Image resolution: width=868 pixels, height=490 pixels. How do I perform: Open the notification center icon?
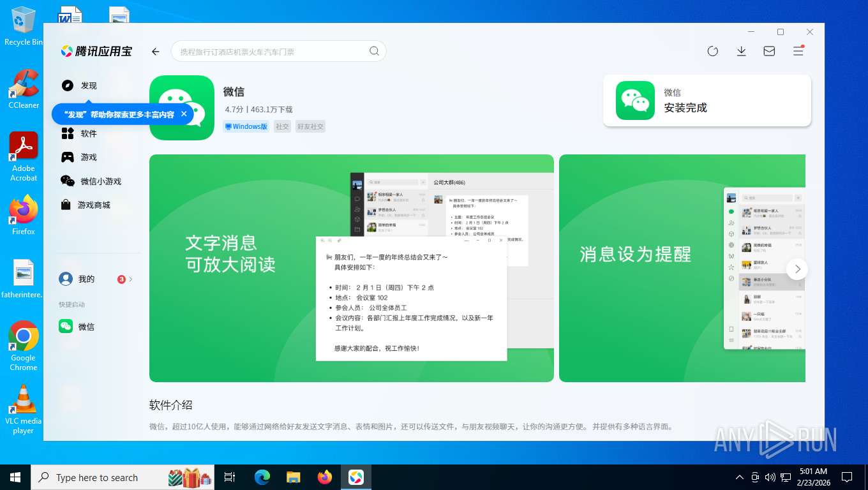coord(847,477)
